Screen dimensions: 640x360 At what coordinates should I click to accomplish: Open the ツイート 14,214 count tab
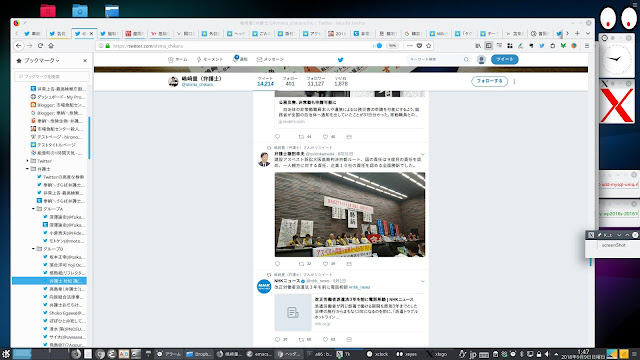[x=265, y=81]
